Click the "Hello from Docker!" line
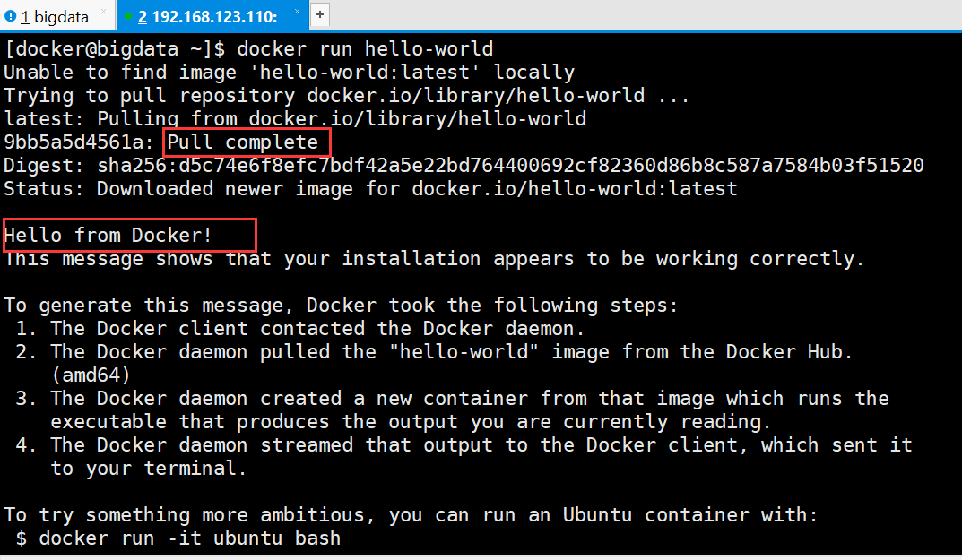 coord(108,236)
